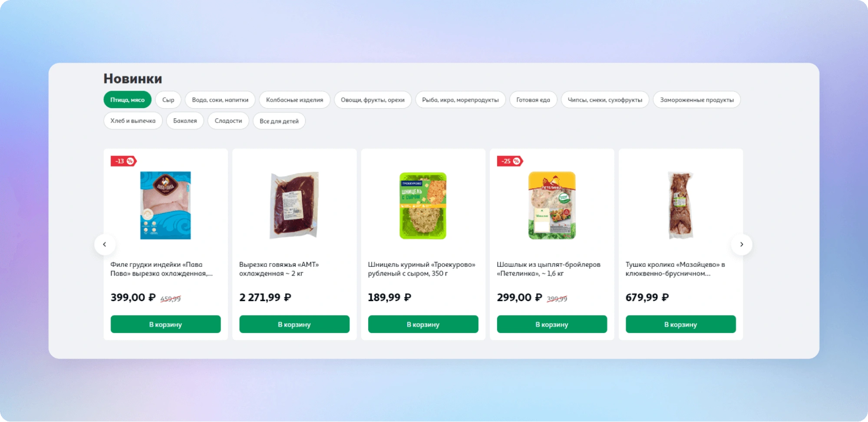Image resolution: width=868 pixels, height=422 pixels.
Task: Switch to Замороженные продукты category
Action: 697,100
